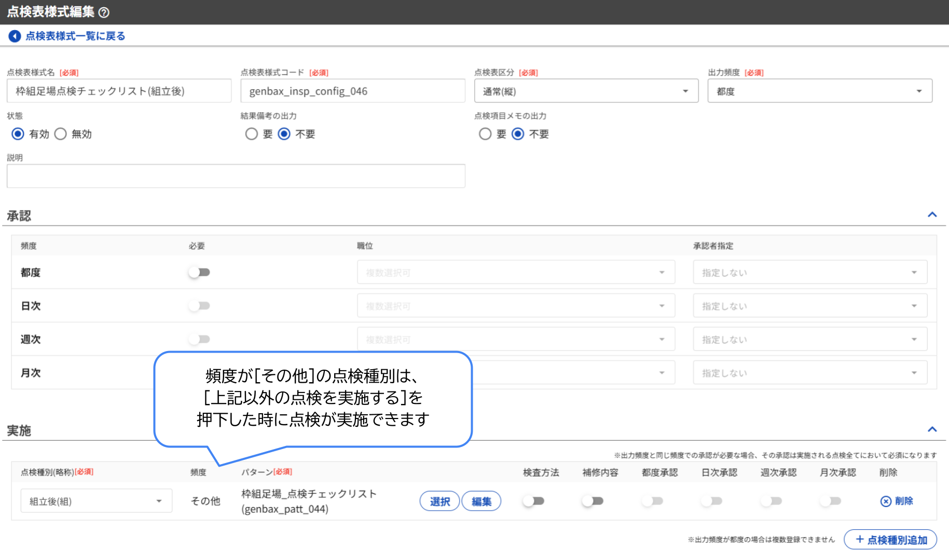Click the back arrow icon in the blue bar
The width and height of the screenshot is (949, 560).
[x=15, y=36]
